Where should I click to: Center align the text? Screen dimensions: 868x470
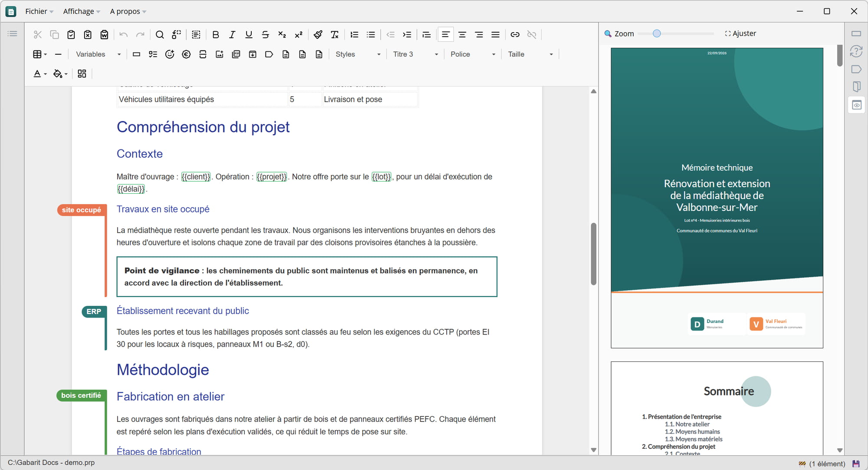point(462,35)
